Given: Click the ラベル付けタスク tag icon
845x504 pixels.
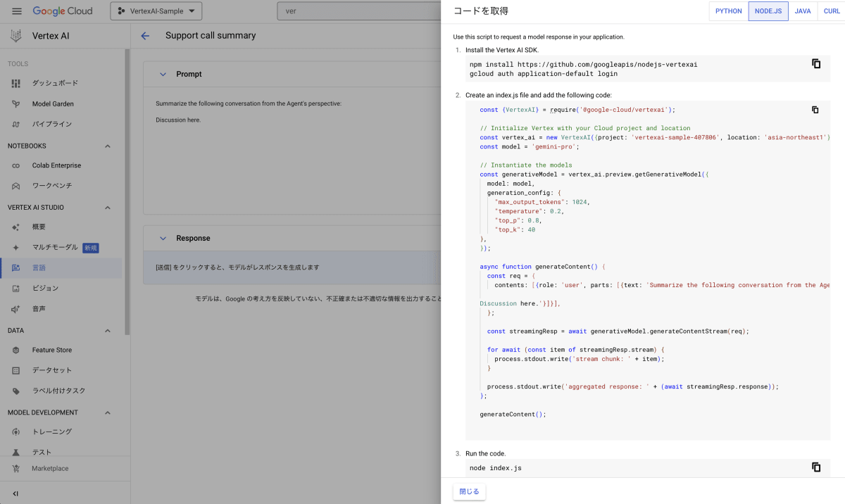Looking at the screenshot, I should pos(16,391).
